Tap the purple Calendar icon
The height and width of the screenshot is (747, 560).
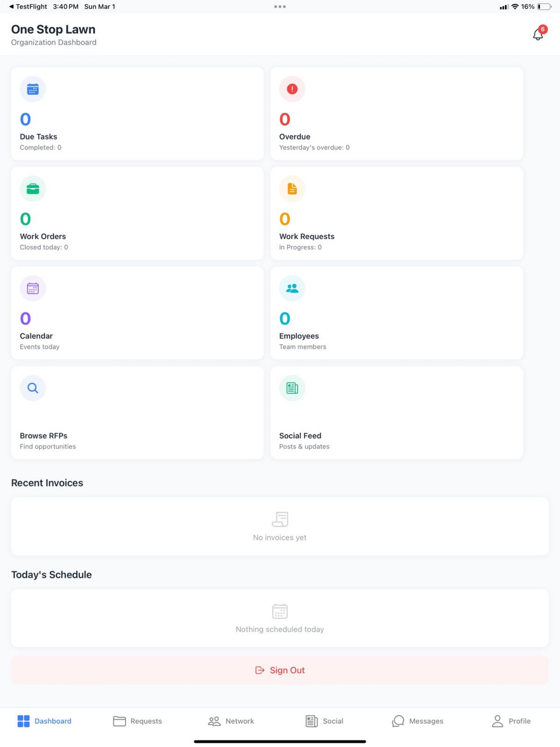(33, 288)
